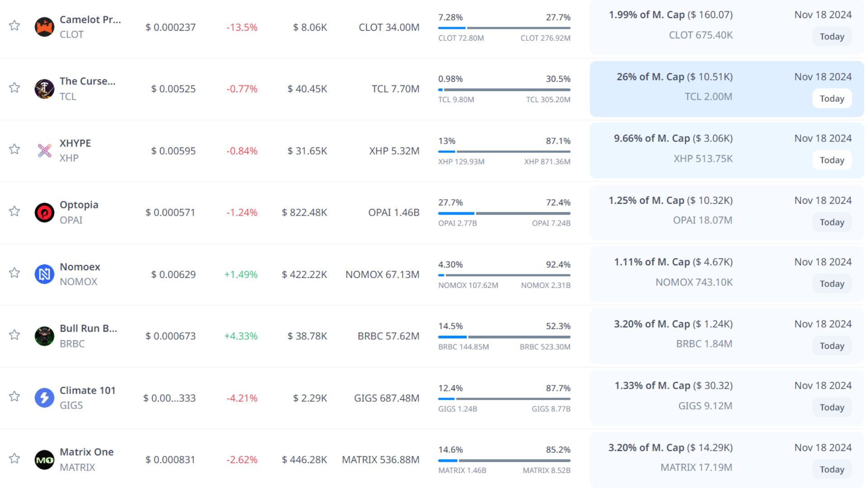Star the XHYPE row as favorite
This screenshot has height=488, width=868.
coord(14,149)
